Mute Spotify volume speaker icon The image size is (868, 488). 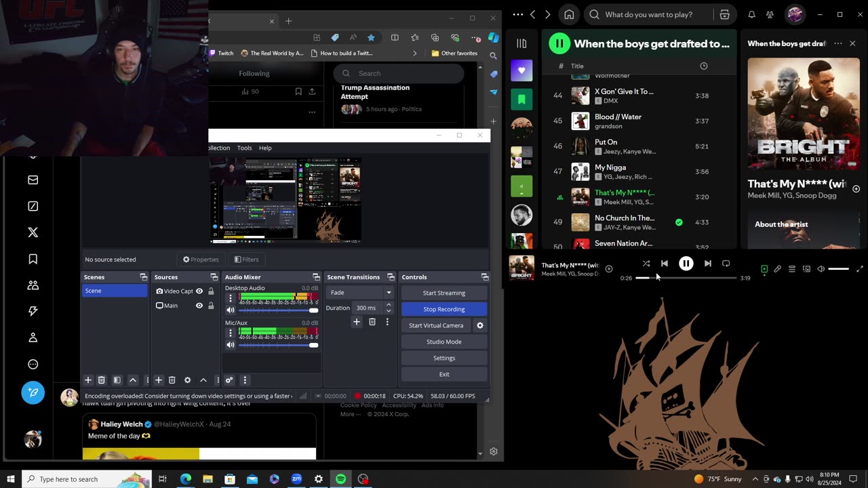pos(821,269)
